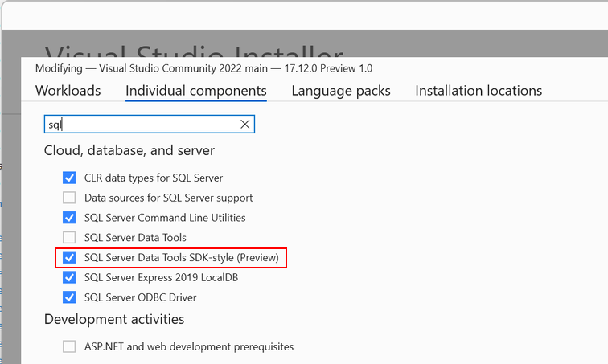Disable the SQL Server ODBC Driver component

point(69,298)
